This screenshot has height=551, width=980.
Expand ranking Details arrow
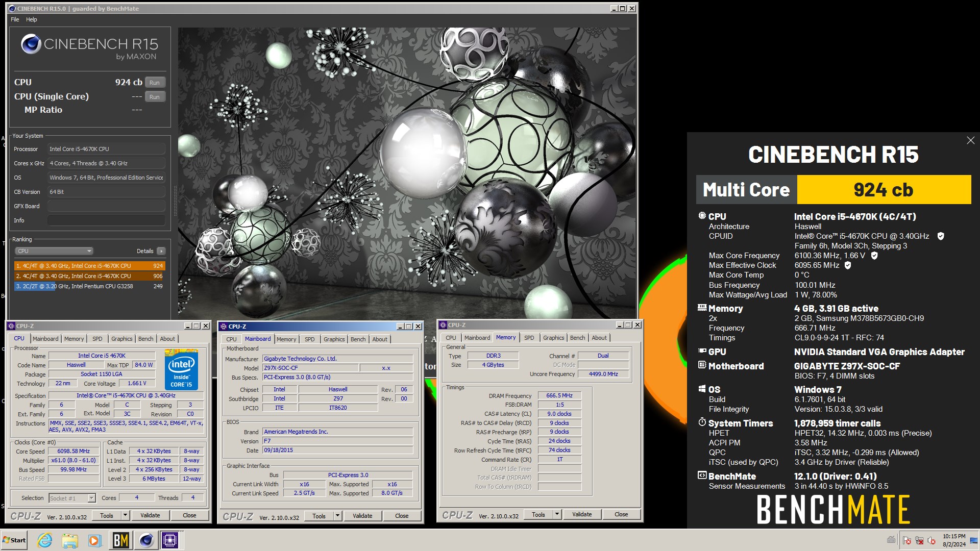[x=161, y=251]
